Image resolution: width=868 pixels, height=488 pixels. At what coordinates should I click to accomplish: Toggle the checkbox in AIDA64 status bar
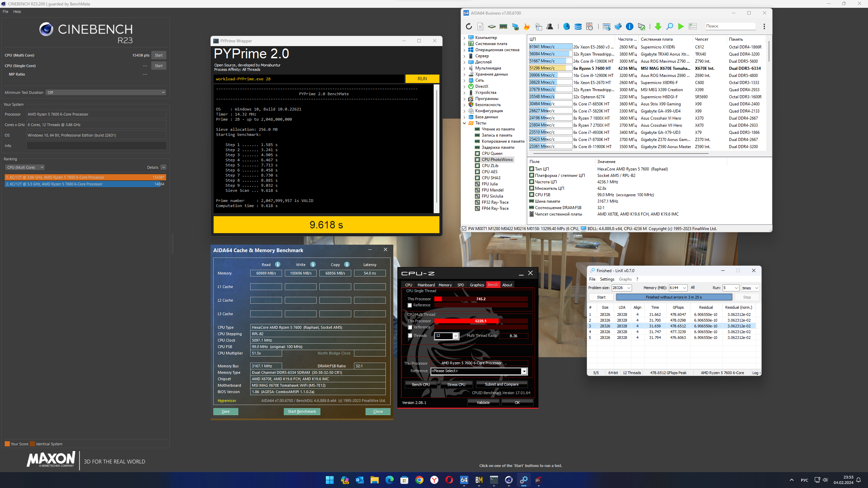pos(464,229)
